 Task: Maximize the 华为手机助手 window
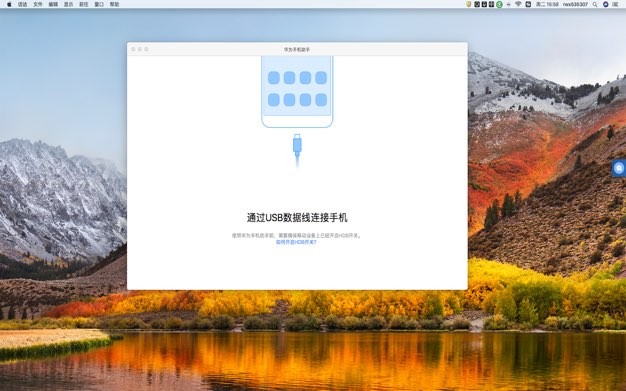pyautogui.click(x=146, y=49)
